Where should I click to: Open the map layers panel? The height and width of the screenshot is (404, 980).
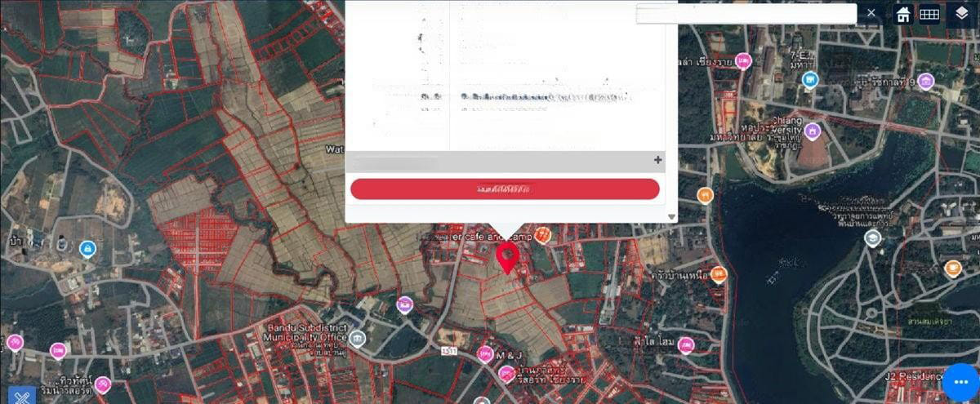[961, 14]
